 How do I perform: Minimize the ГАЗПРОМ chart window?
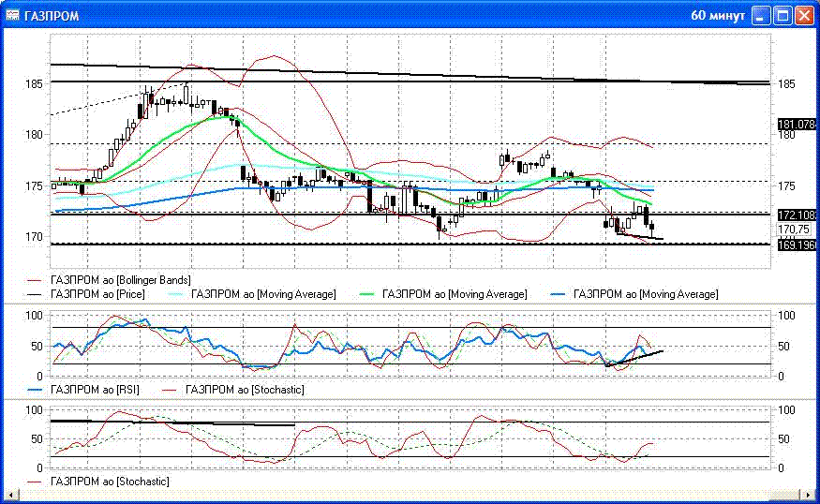pyautogui.click(x=761, y=16)
